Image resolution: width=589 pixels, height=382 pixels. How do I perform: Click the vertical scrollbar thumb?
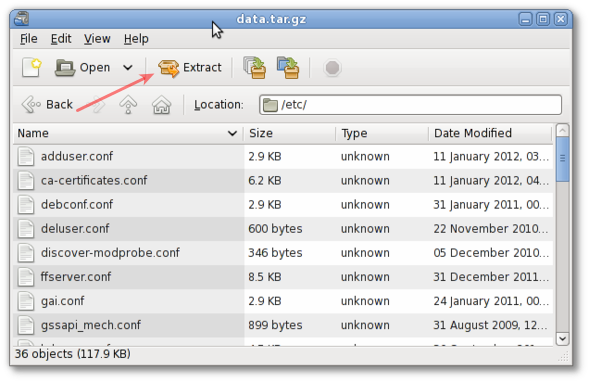[x=562, y=159]
